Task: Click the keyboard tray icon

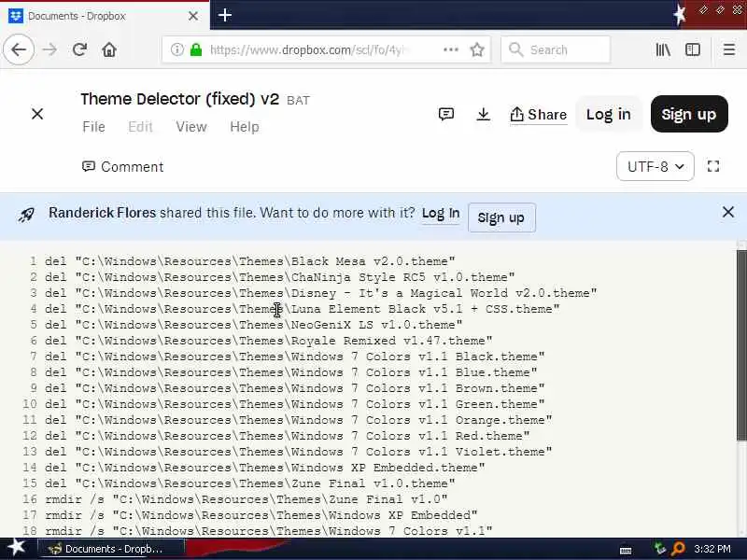Action: (x=626, y=550)
